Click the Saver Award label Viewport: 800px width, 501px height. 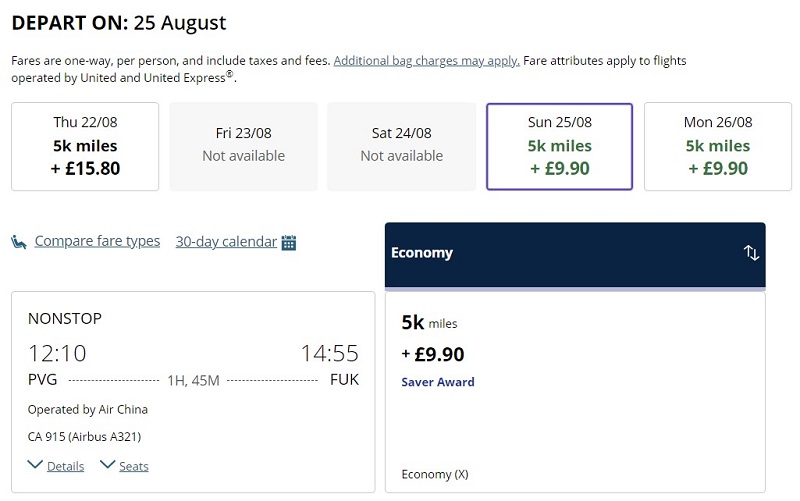[x=438, y=382]
